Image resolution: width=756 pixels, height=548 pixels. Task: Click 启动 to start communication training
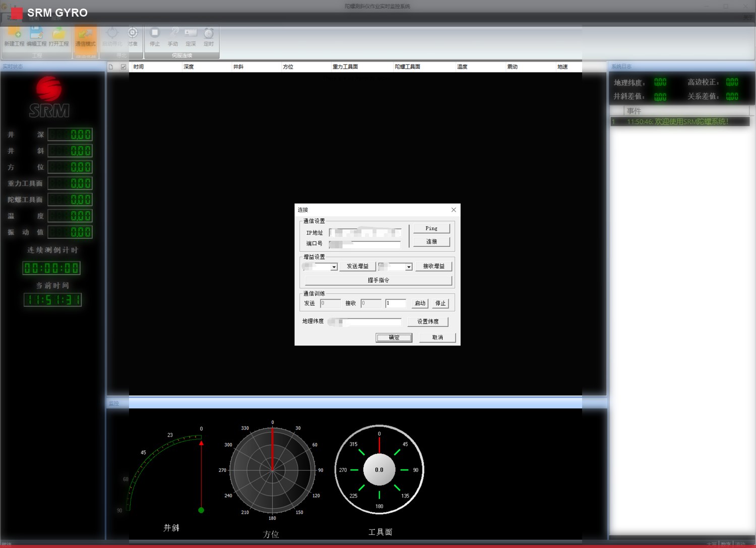click(x=420, y=303)
